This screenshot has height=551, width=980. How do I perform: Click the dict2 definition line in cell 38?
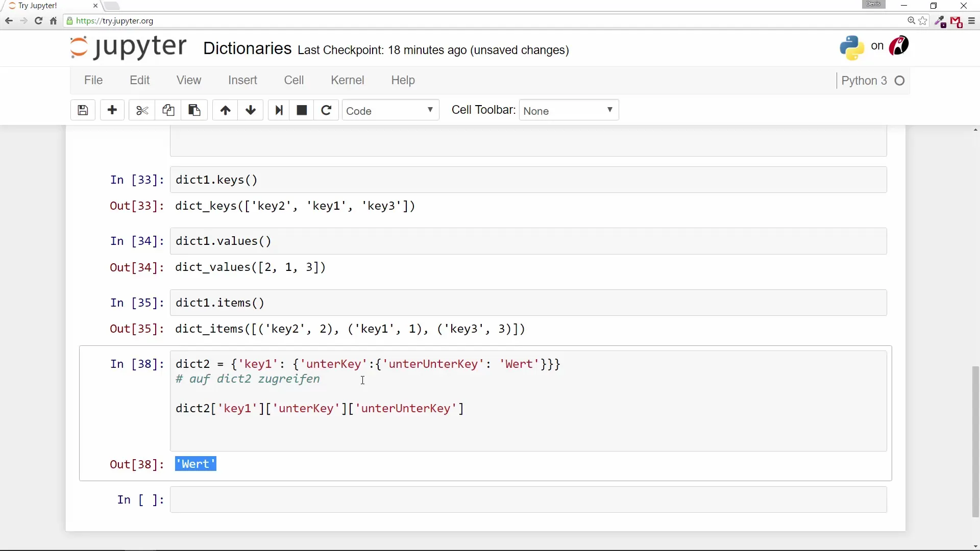[x=368, y=364]
